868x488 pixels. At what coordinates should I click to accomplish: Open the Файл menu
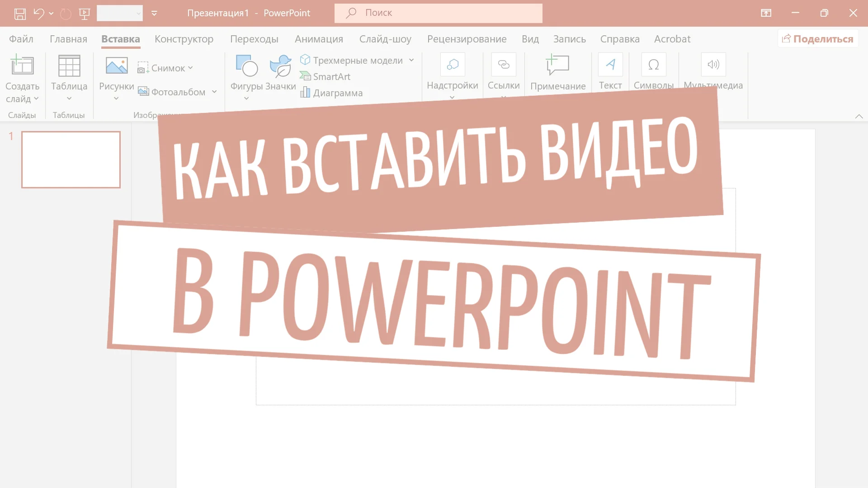pyautogui.click(x=21, y=39)
